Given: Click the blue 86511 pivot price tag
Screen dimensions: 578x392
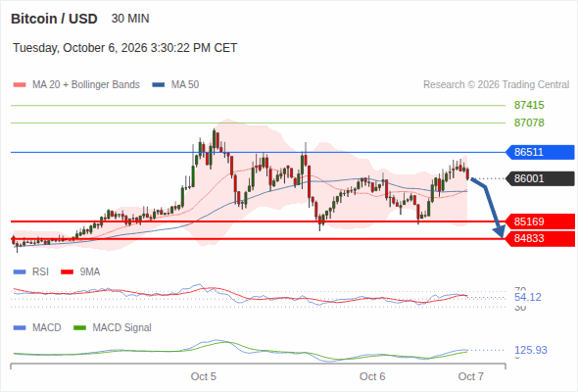Looking at the screenshot, I should point(540,152).
